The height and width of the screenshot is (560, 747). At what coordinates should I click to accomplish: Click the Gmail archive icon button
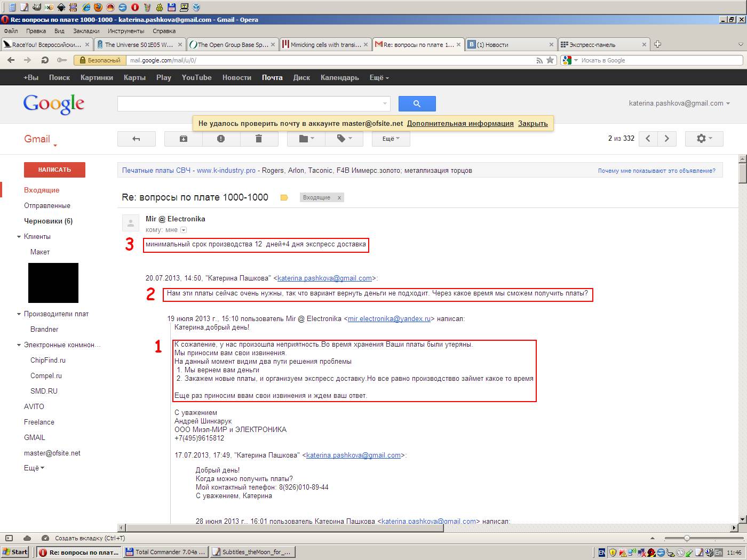[183, 139]
